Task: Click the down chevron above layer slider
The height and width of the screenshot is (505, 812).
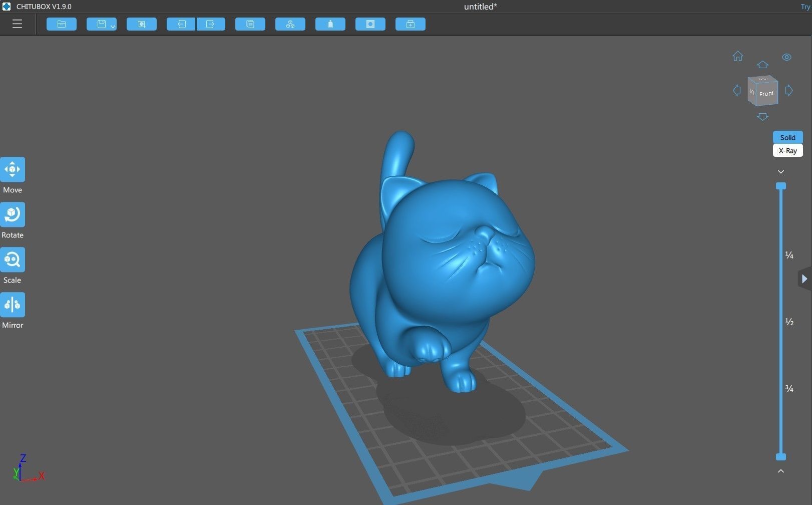Action: pyautogui.click(x=780, y=172)
